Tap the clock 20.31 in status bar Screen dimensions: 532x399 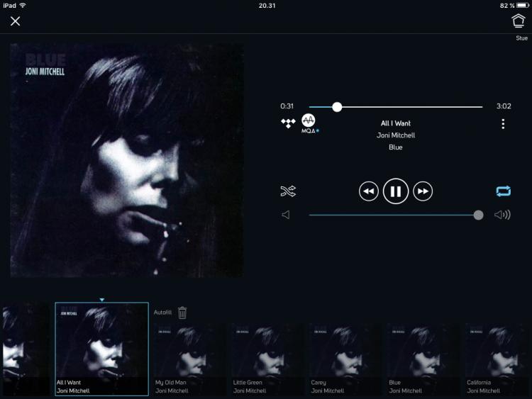point(267,6)
